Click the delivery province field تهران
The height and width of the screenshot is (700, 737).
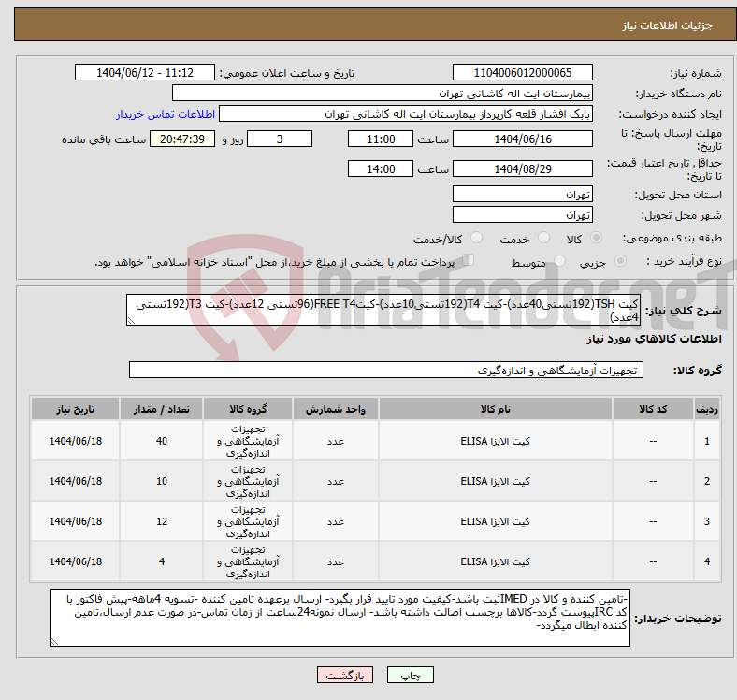click(522, 194)
